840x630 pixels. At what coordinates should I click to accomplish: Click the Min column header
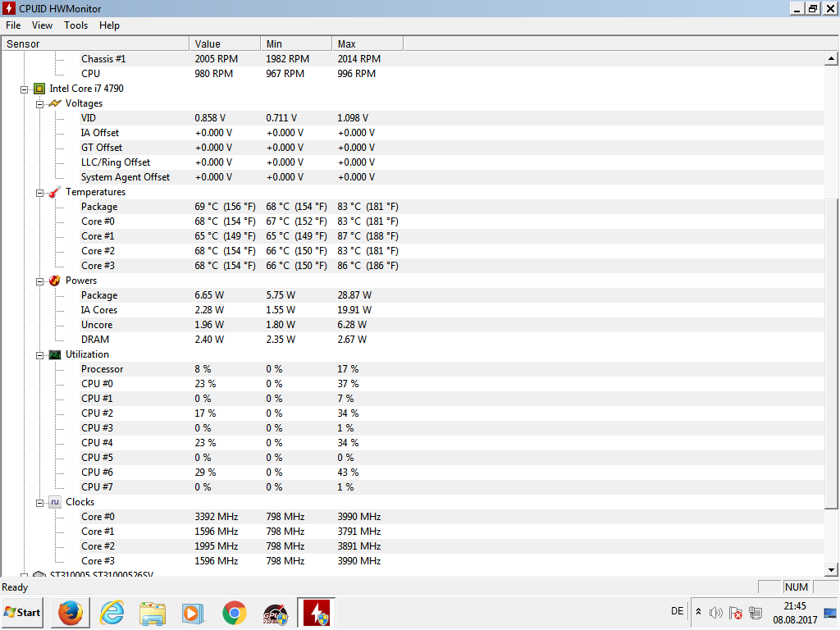click(x=296, y=44)
